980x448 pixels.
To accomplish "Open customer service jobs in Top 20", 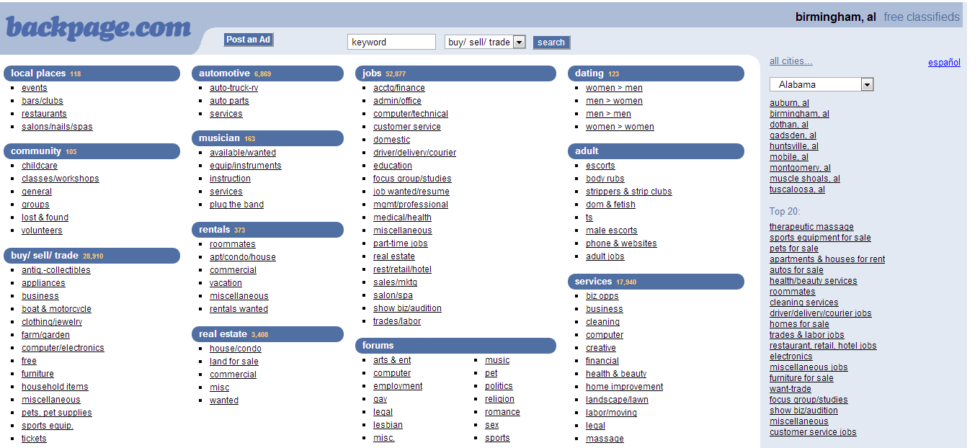I will 813,432.
